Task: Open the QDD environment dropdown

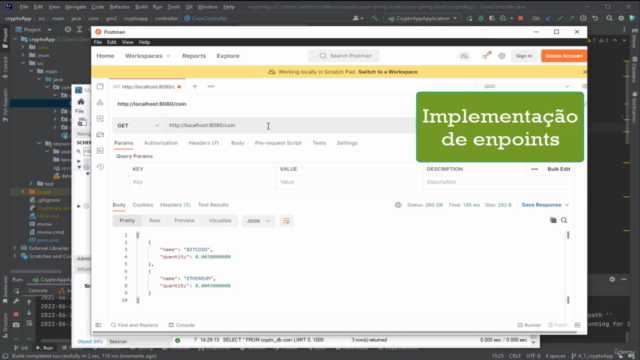Action: 526,87
